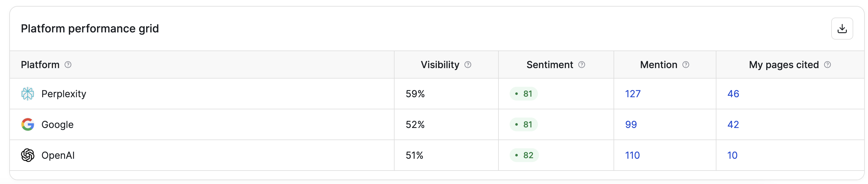Screen dimensions: 868x184
Task: Open help icon next to Sentiment header
Action: [x=581, y=65]
